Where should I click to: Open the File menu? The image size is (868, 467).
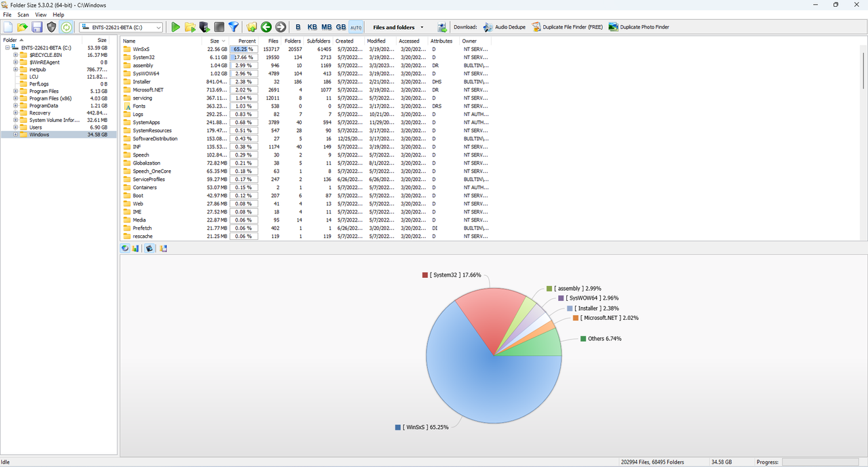point(7,14)
